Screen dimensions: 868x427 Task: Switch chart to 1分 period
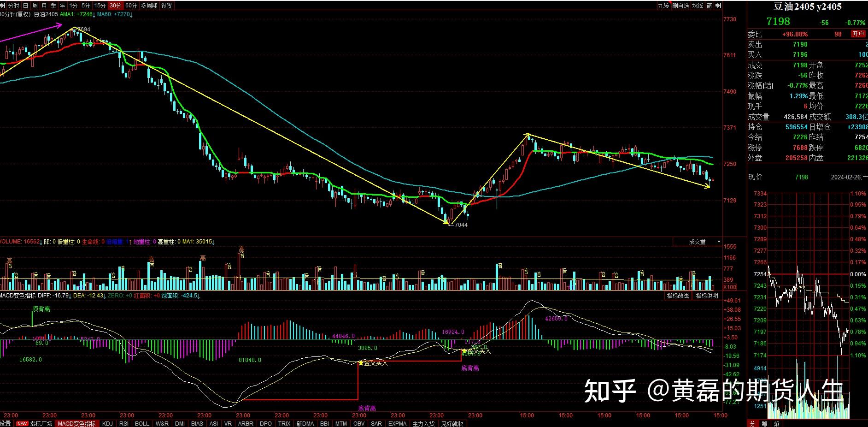click(x=73, y=6)
